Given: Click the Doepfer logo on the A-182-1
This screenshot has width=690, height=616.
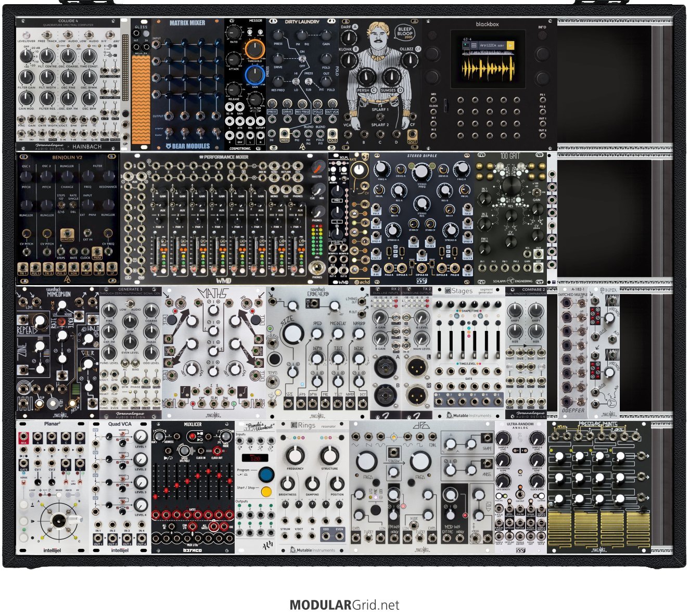Looking at the screenshot, I should click(572, 410).
